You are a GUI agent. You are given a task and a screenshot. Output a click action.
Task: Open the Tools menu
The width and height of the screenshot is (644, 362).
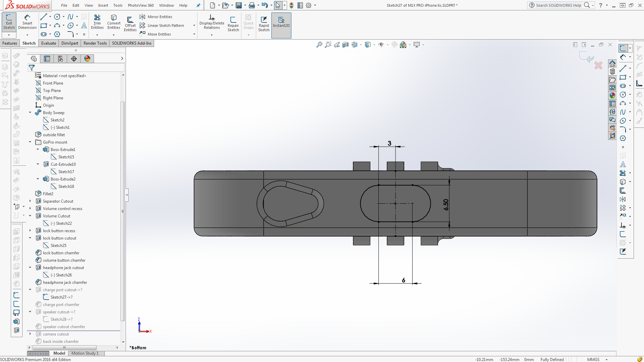click(x=118, y=5)
